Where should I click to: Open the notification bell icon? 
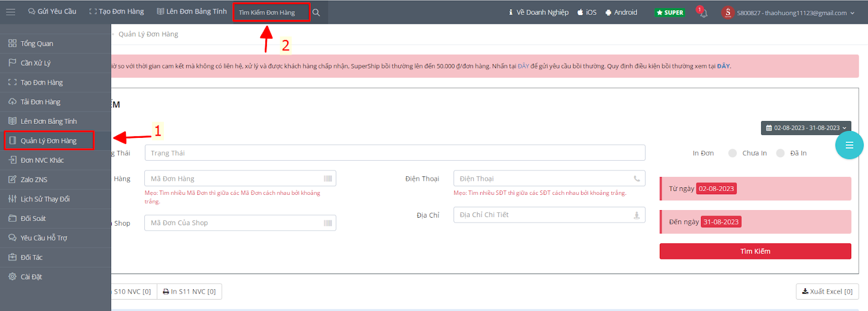(704, 13)
